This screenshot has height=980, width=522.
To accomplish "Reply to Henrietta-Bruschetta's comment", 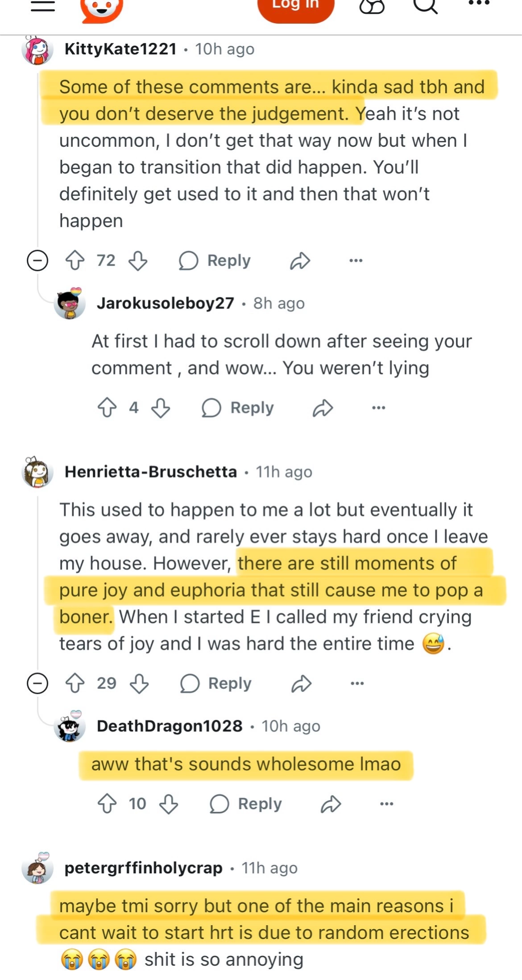I will (x=216, y=683).
